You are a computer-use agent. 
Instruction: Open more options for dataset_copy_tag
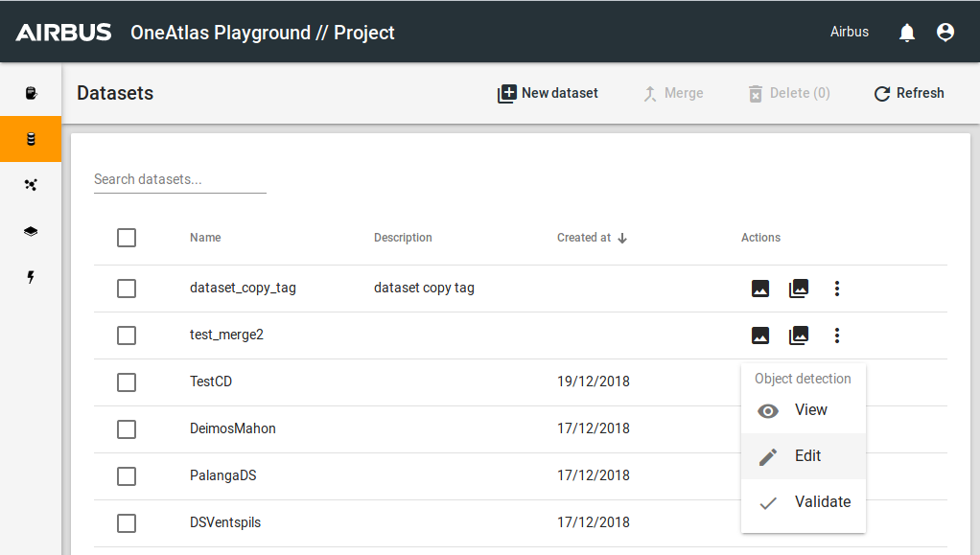837,289
